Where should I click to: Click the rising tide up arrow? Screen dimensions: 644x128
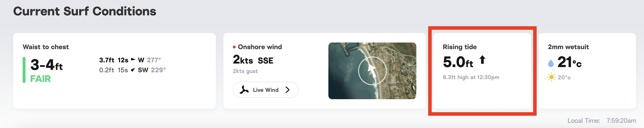[x=482, y=60]
